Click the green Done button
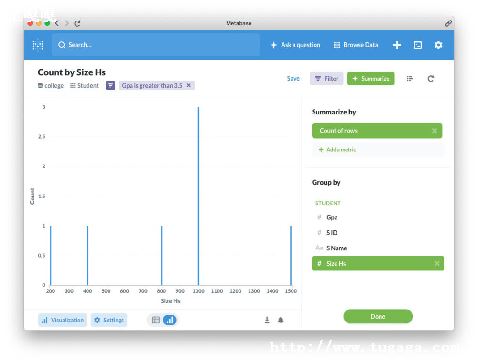Viewport: 478px width, 362px height. pos(378,316)
